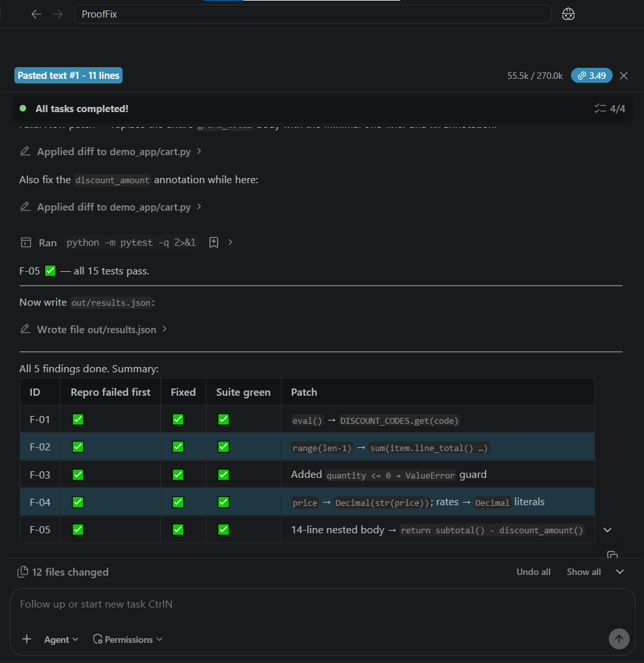Click Show all changed files
Screen dimensions: 644x663
click(583, 572)
